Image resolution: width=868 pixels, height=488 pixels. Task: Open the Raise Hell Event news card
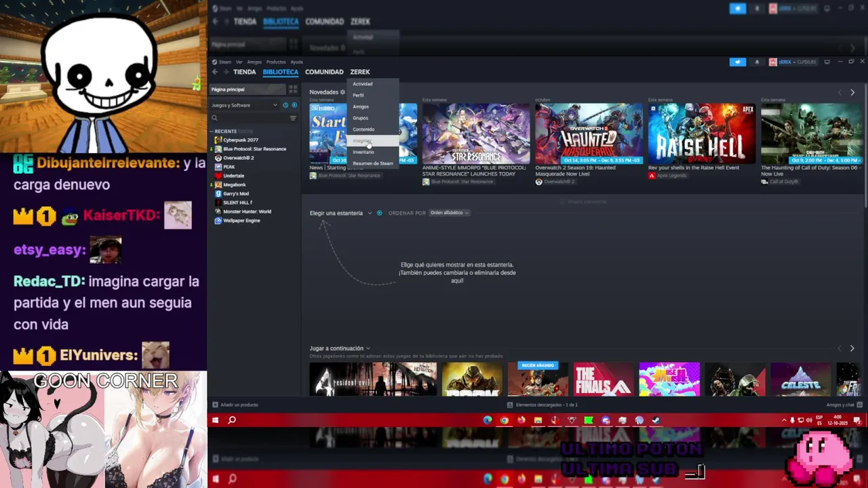(701, 134)
